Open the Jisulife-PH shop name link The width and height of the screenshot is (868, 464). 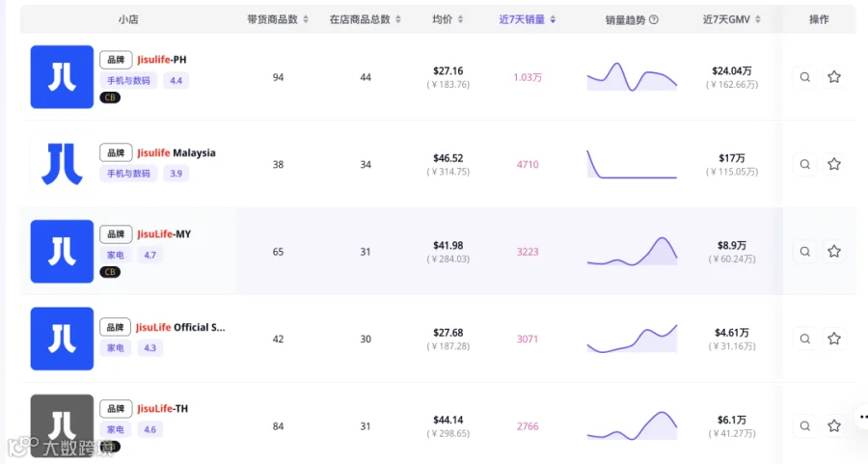(x=162, y=60)
